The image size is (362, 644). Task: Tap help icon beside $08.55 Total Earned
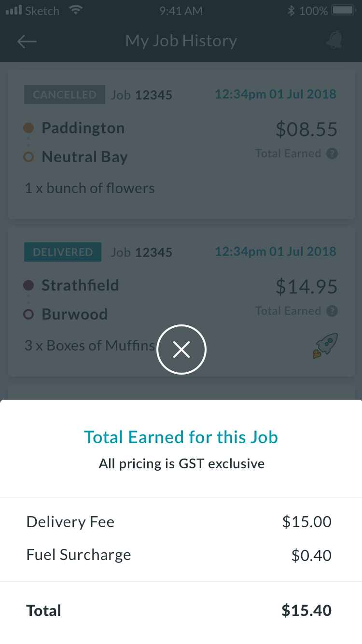point(332,154)
